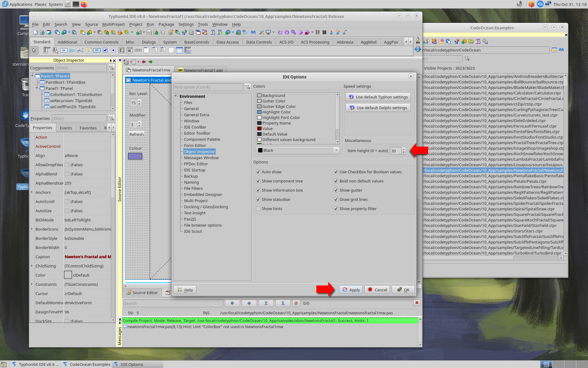The height and width of the screenshot is (368, 588).
Task: Click the clear filter icon next to Components filter
Action: [x=111, y=68]
